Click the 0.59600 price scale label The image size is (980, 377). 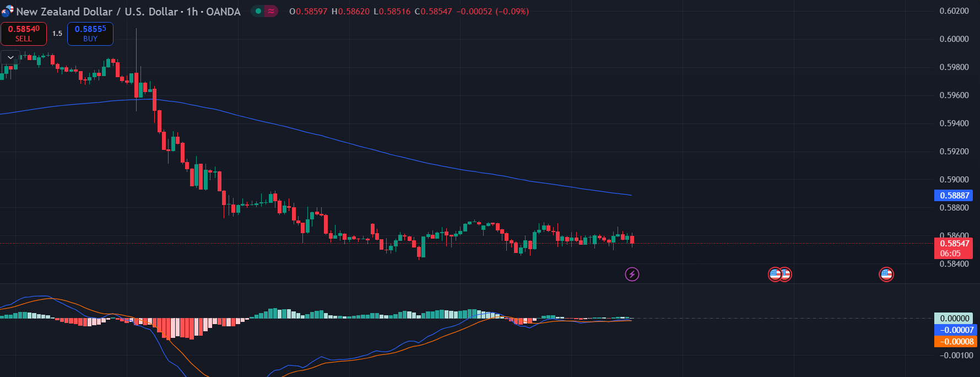954,95
